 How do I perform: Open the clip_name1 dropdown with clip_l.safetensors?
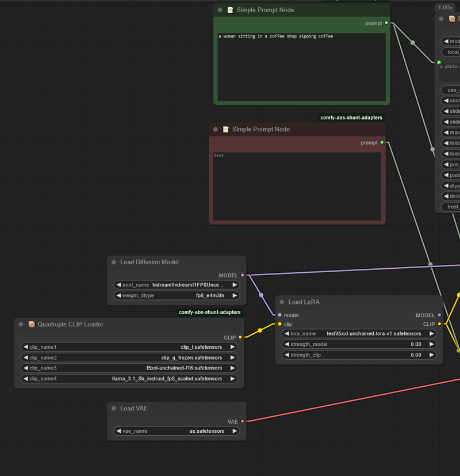click(x=129, y=347)
